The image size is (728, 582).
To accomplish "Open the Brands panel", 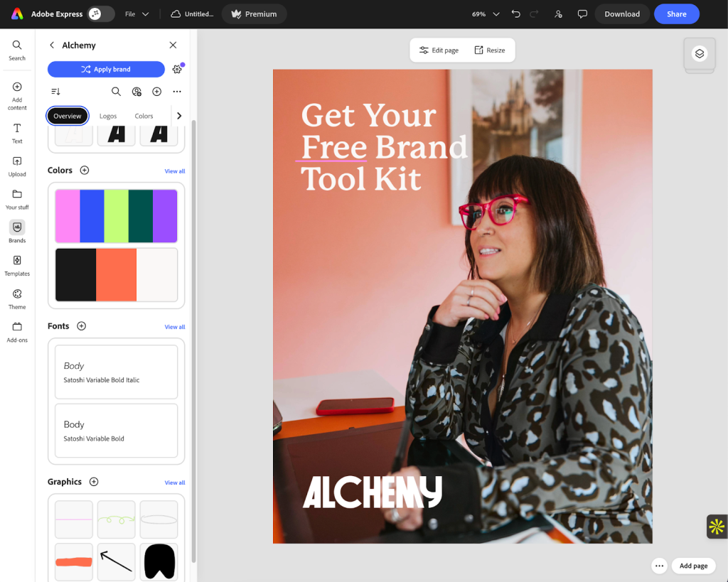I will (17, 232).
